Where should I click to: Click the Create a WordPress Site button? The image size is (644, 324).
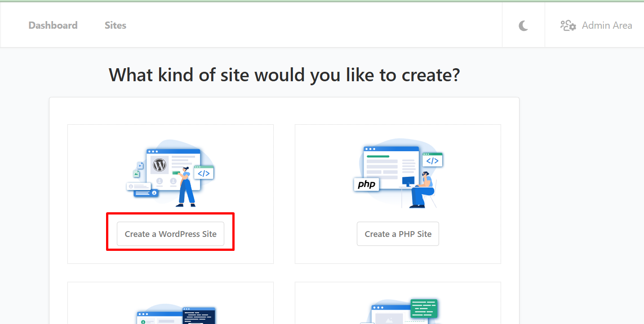[x=170, y=234]
